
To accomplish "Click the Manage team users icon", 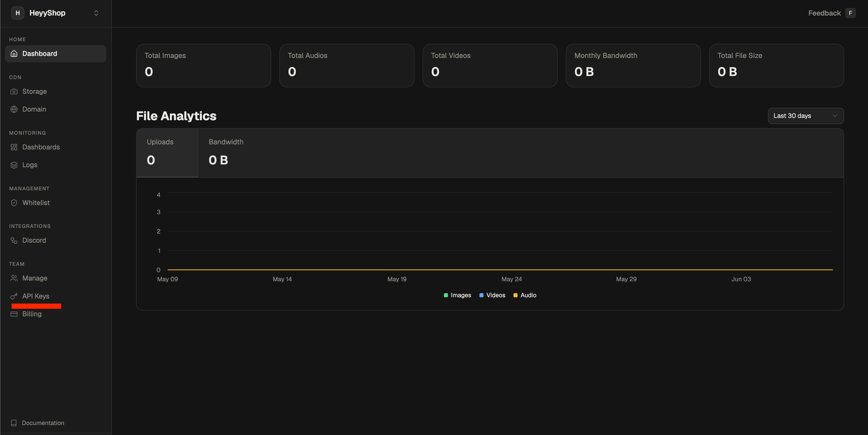I will [14, 278].
